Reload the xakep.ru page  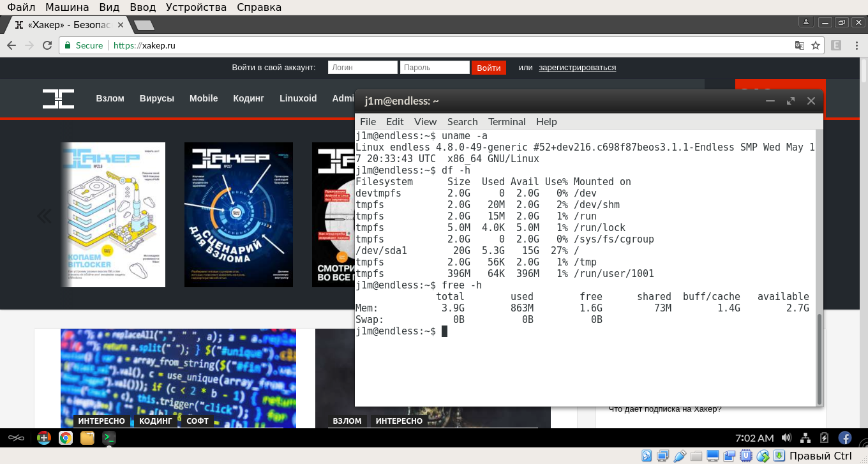coord(47,45)
